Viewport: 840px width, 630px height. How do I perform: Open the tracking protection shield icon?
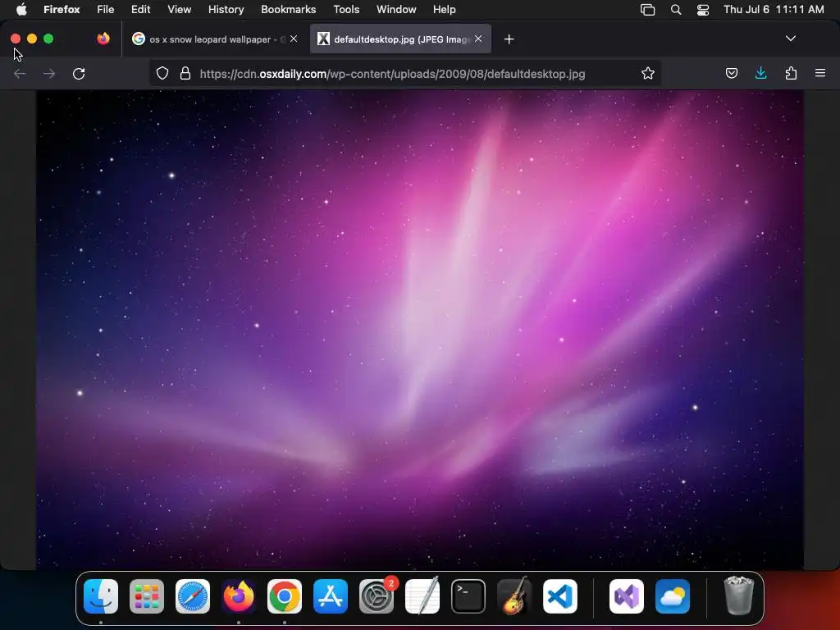pyautogui.click(x=162, y=73)
